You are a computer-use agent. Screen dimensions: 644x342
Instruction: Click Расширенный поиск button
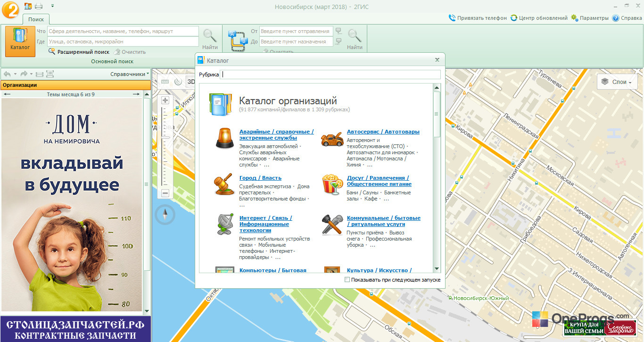tap(79, 52)
